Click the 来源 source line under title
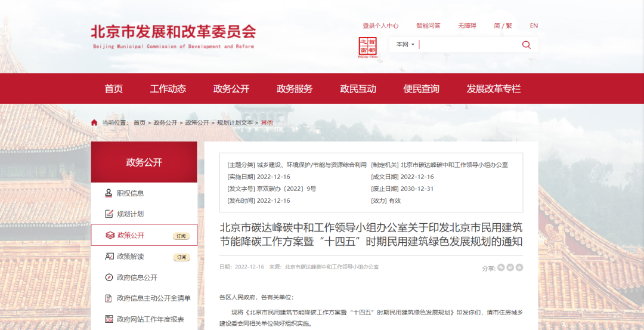This screenshot has height=330, width=644. click(324, 267)
